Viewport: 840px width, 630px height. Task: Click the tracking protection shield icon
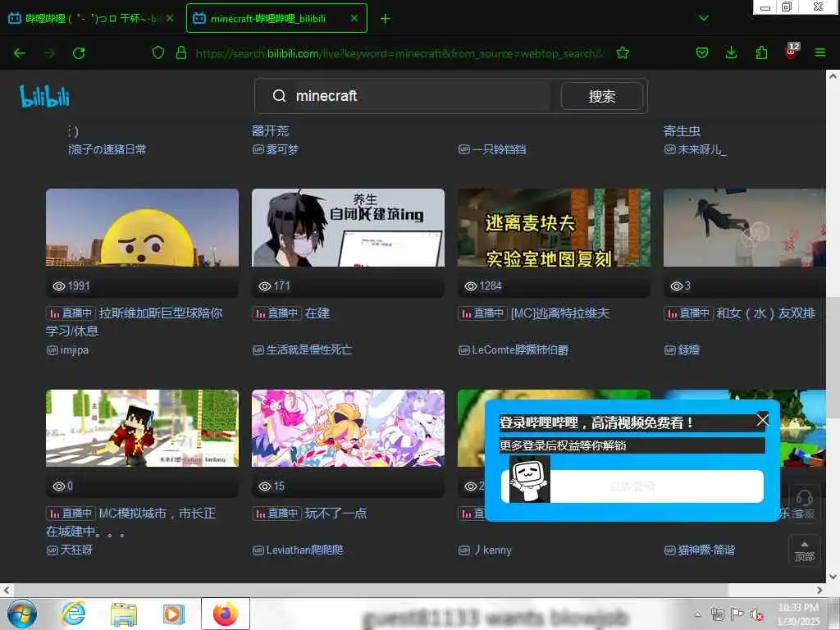158,52
